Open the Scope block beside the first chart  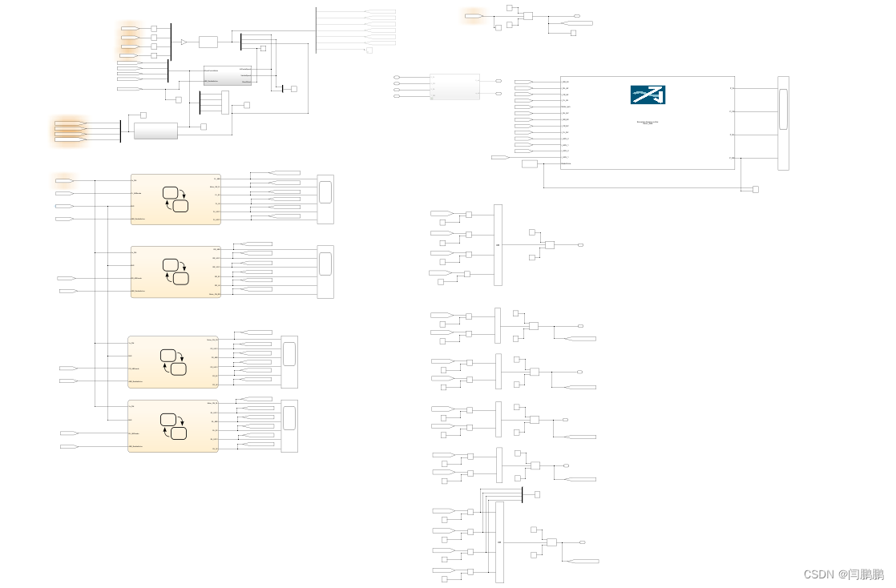click(325, 199)
